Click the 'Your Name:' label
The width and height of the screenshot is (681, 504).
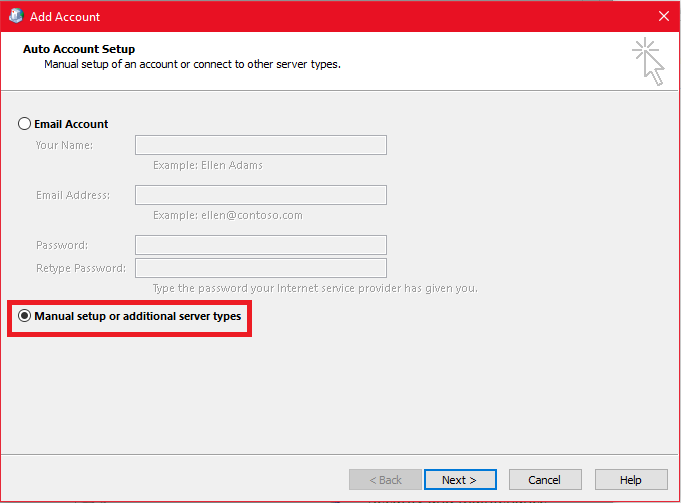(64, 145)
